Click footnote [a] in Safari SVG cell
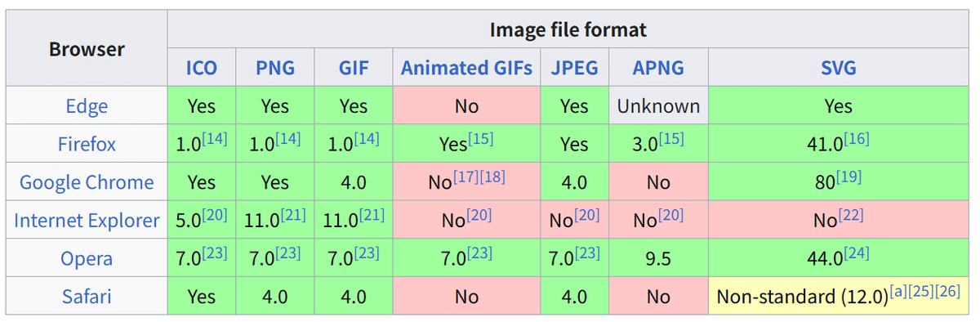The image size is (980, 322). click(x=897, y=291)
